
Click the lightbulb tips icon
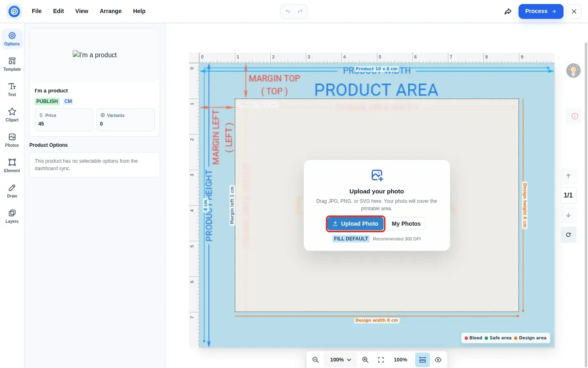tap(573, 70)
